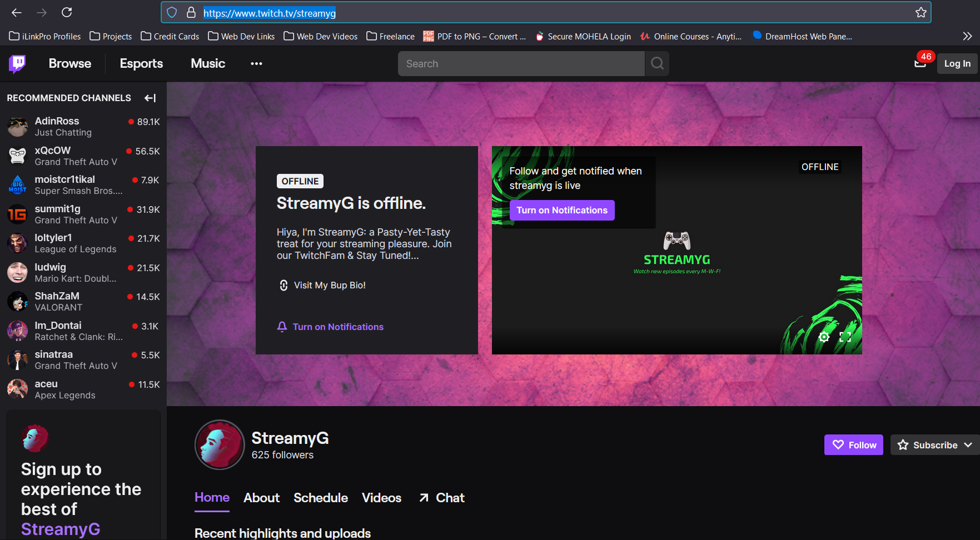This screenshot has height=540, width=980.
Task: Click the bell Turn on Notifications link
Action: (x=330, y=327)
